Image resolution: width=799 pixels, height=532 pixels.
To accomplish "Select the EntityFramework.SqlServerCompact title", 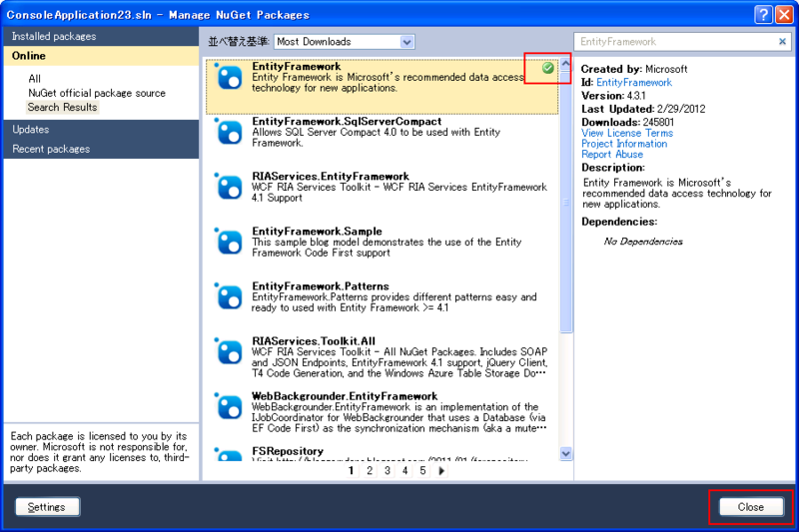I will pyautogui.click(x=347, y=122).
